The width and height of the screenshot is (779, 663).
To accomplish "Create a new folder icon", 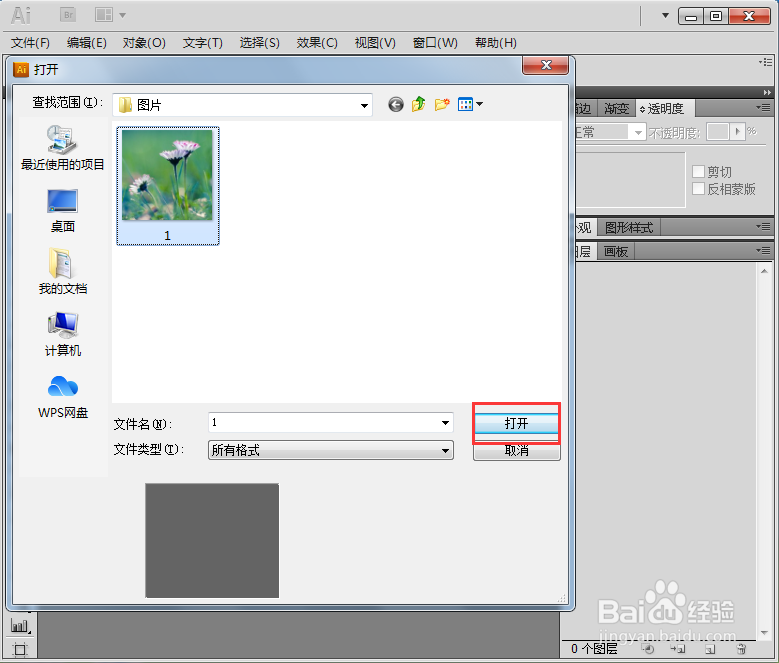I will click(442, 104).
